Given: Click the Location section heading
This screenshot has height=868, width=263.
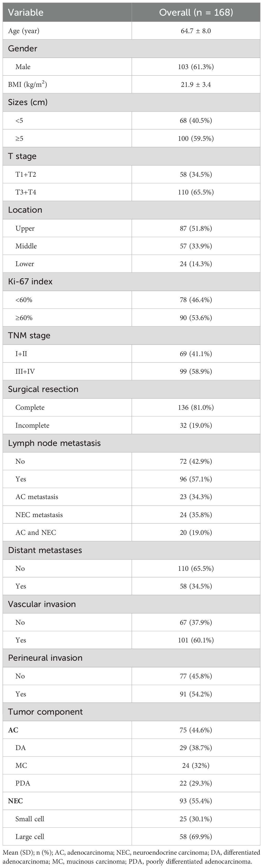Looking at the screenshot, I should 25,210.
